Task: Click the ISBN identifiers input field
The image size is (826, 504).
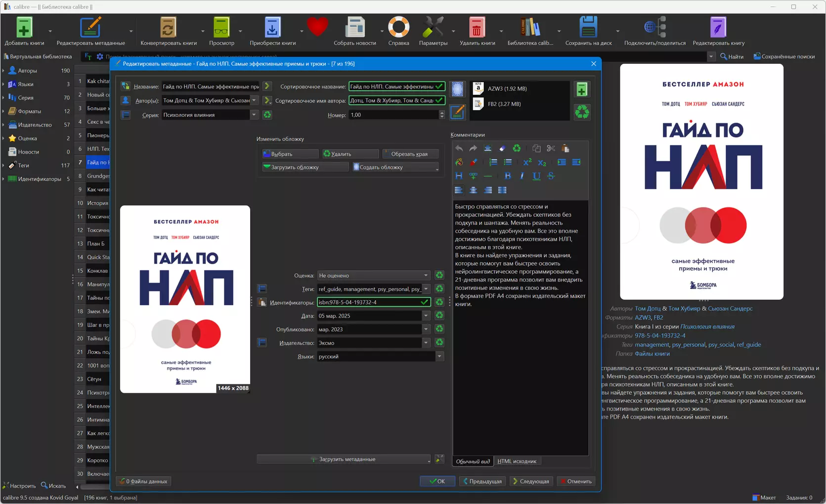Action: tap(368, 302)
